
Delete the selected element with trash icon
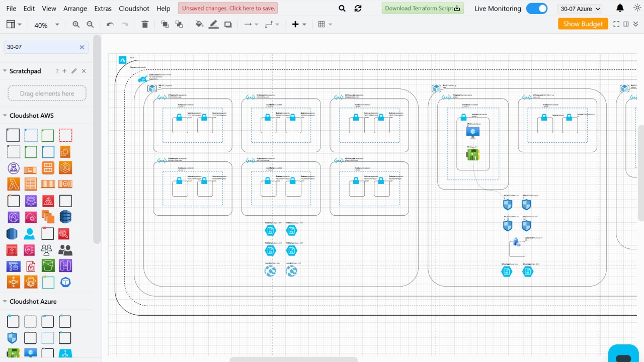(x=145, y=24)
